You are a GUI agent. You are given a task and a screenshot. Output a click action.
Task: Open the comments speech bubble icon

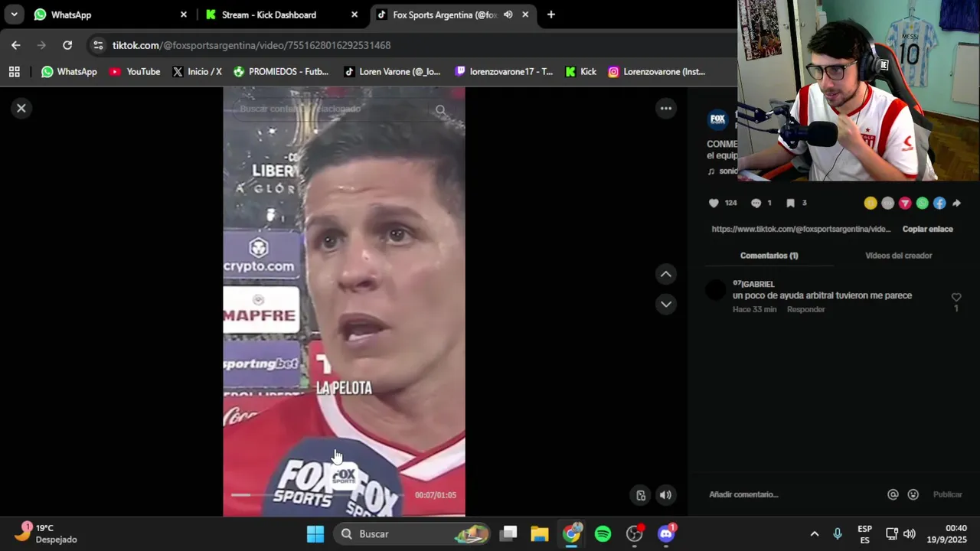tap(756, 203)
